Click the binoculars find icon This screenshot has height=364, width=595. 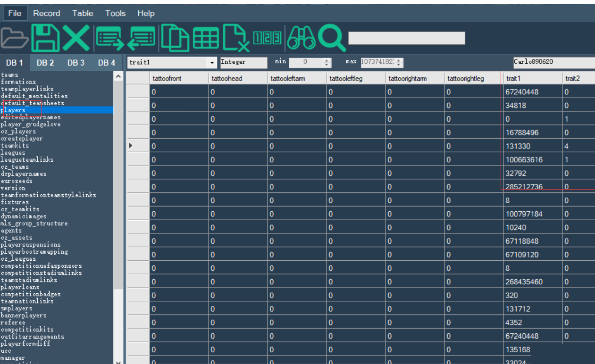click(301, 38)
